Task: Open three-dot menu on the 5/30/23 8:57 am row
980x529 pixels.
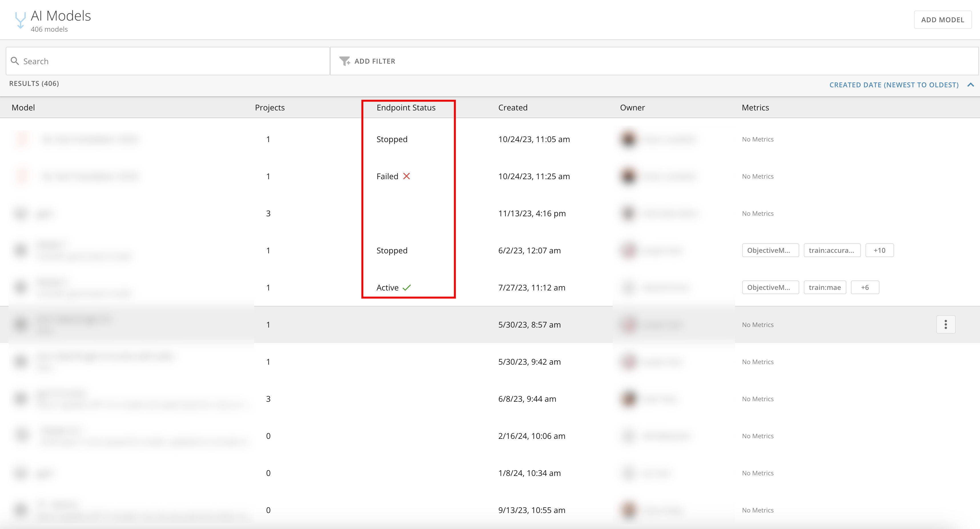Action: click(945, 324)
